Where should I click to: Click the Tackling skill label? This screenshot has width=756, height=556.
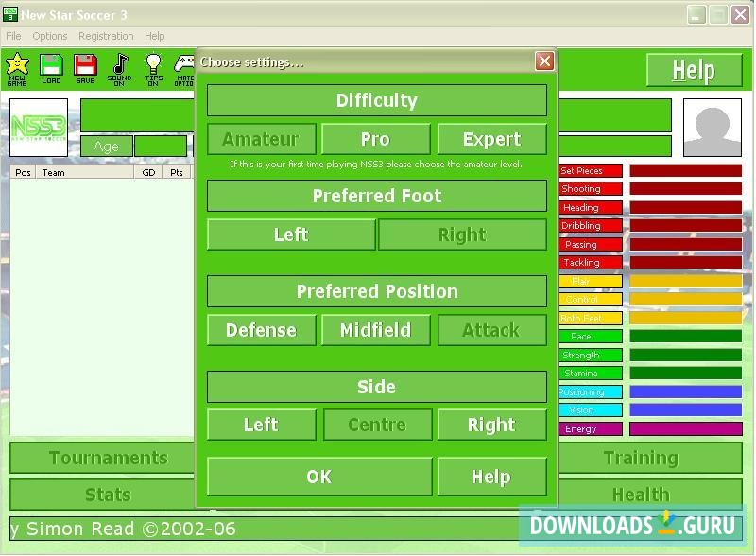[x=591, y=263]
